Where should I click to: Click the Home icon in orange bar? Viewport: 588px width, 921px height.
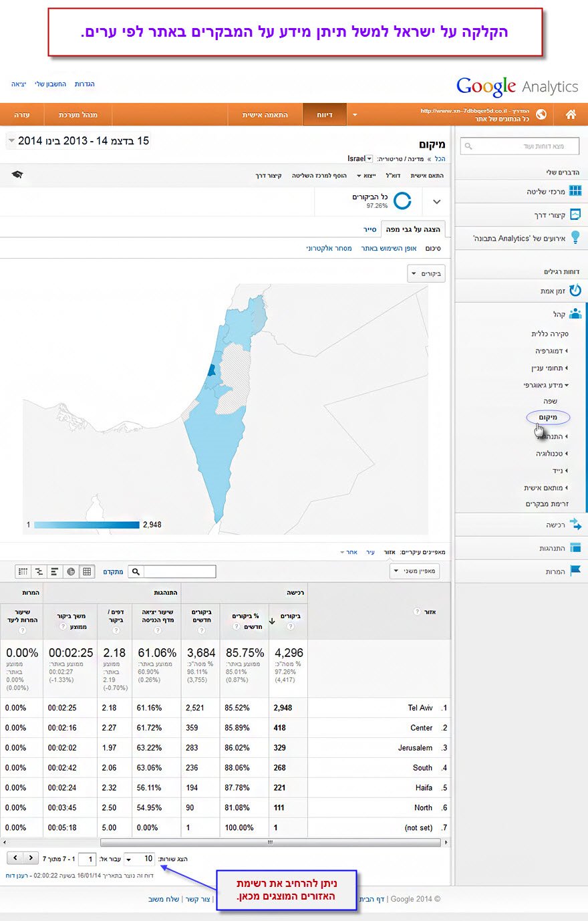(571, 115)
